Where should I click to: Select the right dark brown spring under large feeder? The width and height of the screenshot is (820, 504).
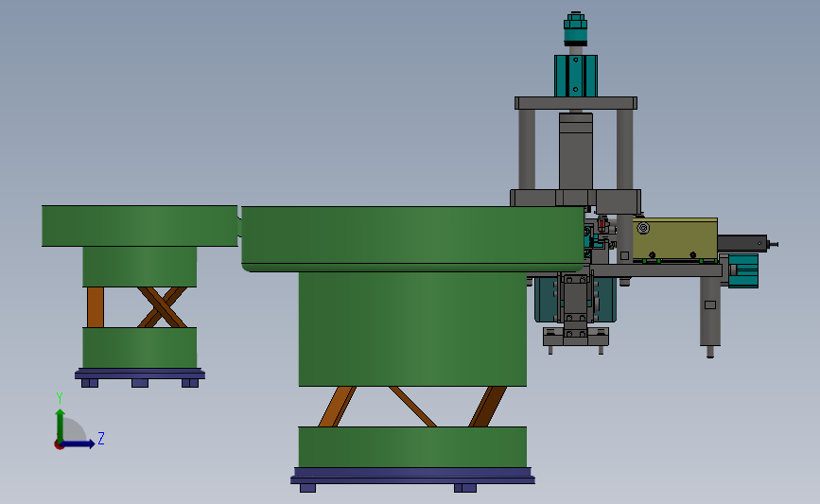pos(487,407)
